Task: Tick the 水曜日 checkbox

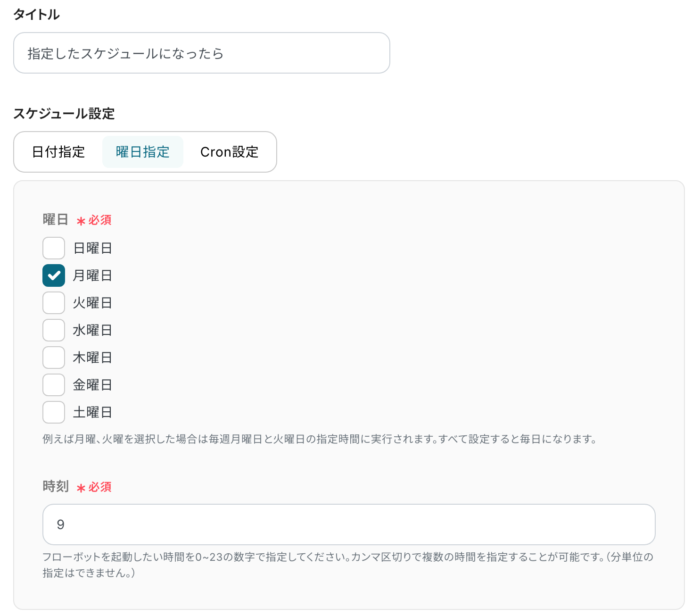Action: coord(54,330)
